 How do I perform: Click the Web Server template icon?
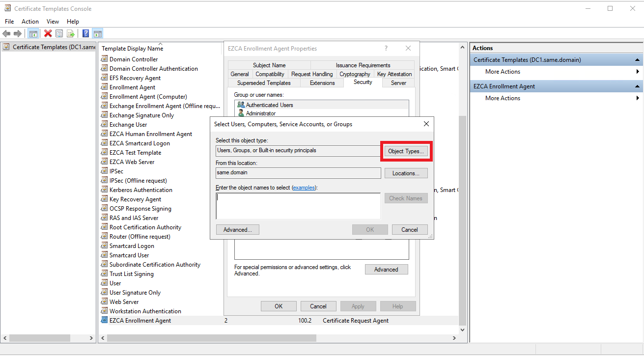click(x=104, y=301)
